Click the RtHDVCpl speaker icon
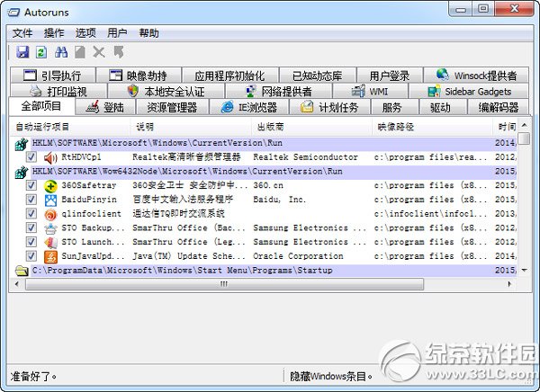540x392 pixels. pos(50,157)
